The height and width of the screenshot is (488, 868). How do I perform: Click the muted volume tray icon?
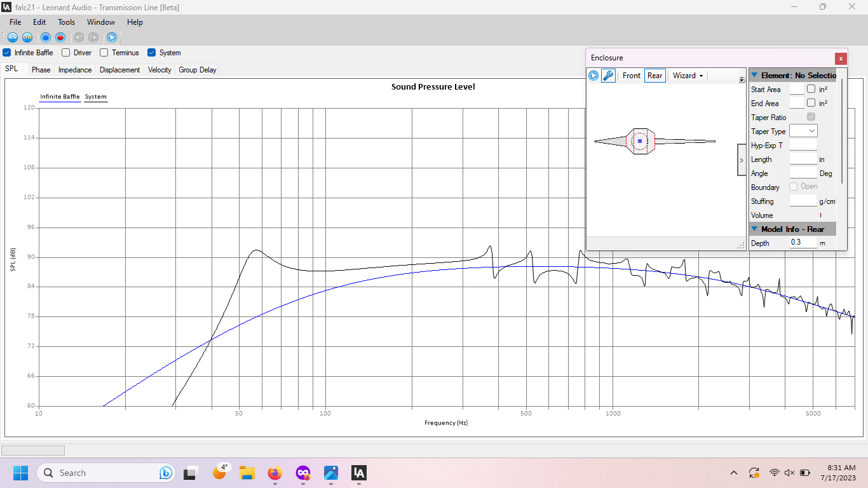(x=789, y=473)
